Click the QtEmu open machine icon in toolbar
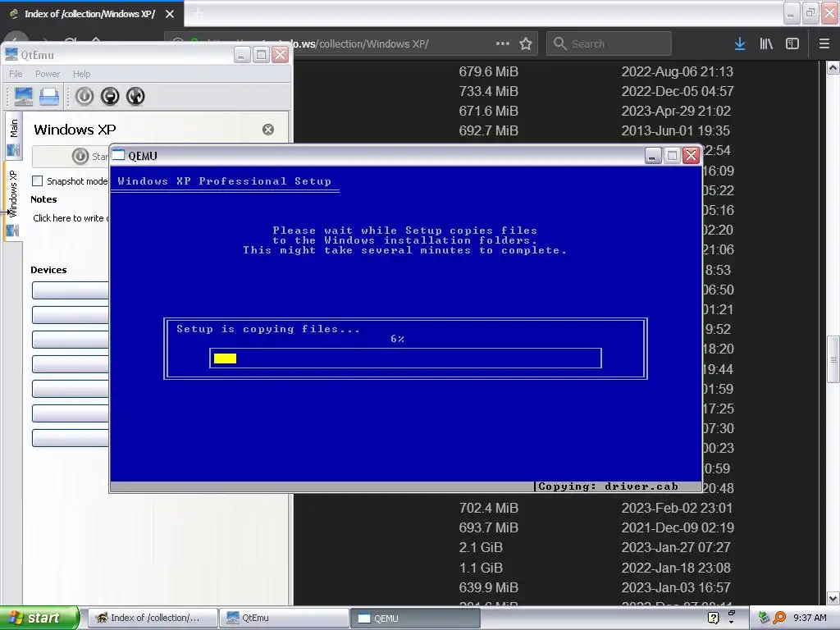This screenshot has width=840, height=630. click(x=49, y=97)
